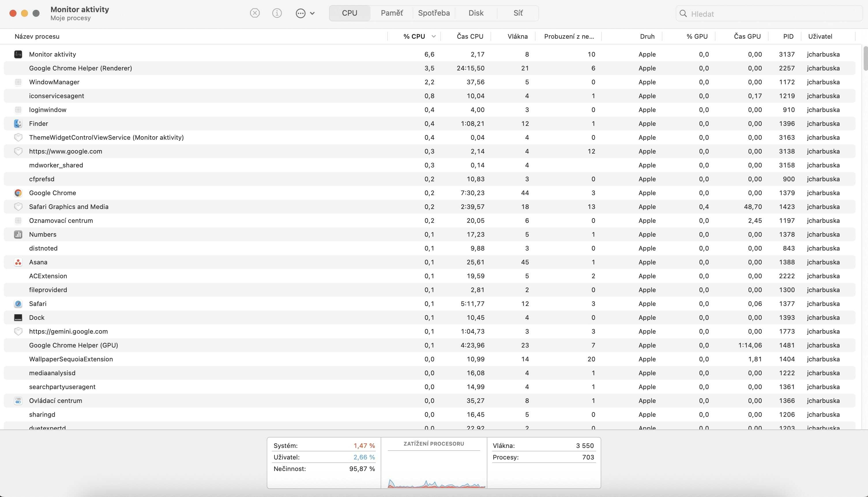This screenshot has height=497, width=868.
Task: Sort by Druh column header
Action: tap(647, 37)
